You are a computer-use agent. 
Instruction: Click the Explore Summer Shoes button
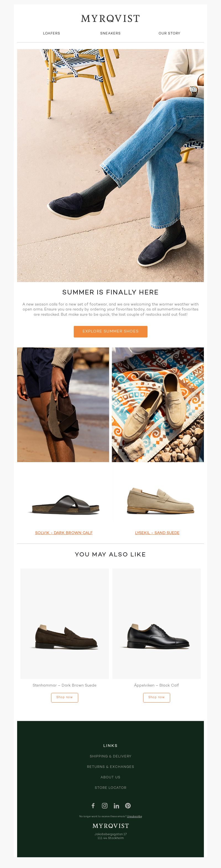click(x=111, y=331)
